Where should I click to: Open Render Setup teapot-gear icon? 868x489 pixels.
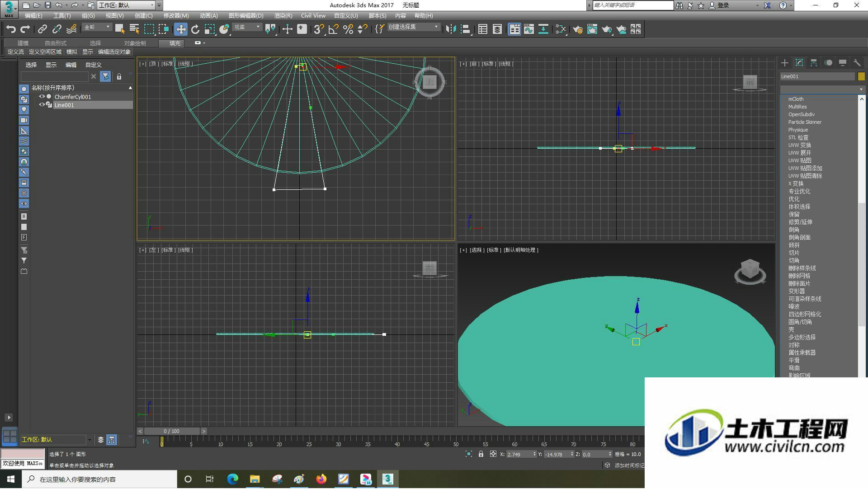click(578, 29)
